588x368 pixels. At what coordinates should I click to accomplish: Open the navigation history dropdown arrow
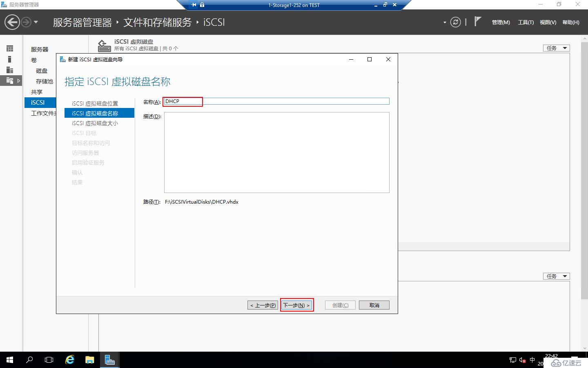click(36, 22)
